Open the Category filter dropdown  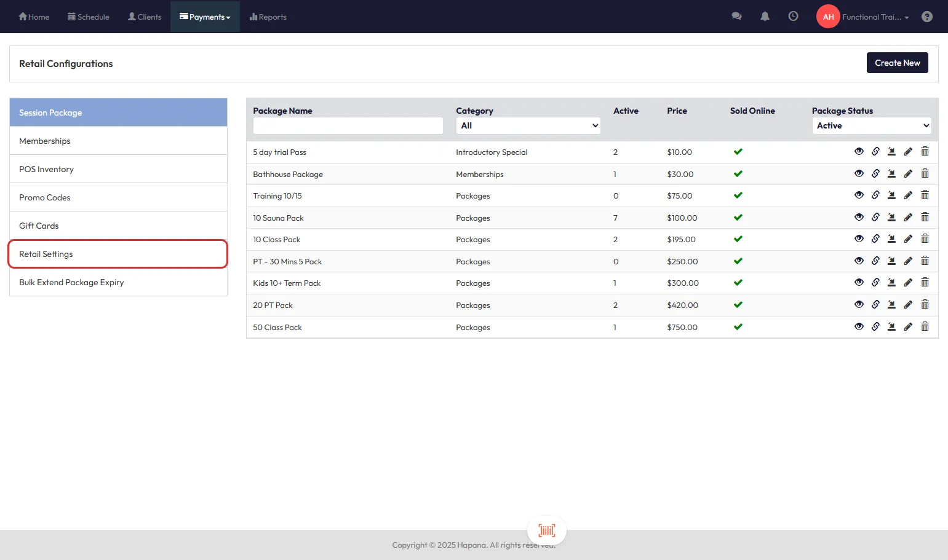(528, 125)
